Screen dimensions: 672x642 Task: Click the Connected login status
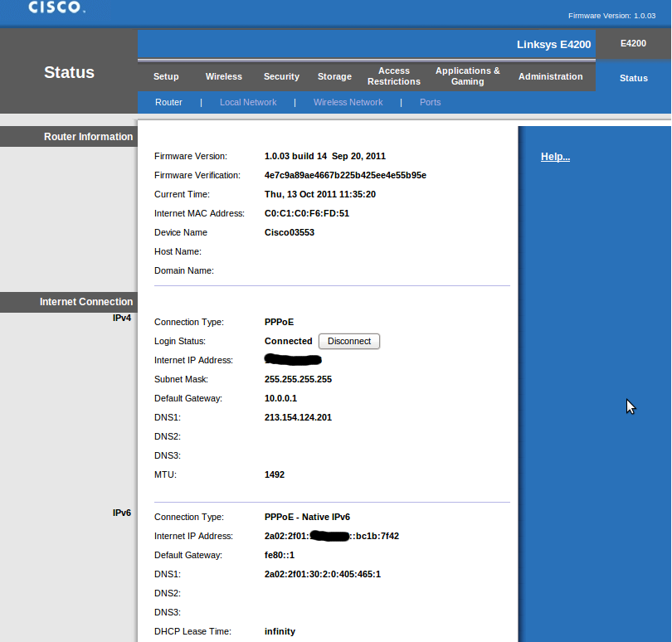tap(289, 341)
